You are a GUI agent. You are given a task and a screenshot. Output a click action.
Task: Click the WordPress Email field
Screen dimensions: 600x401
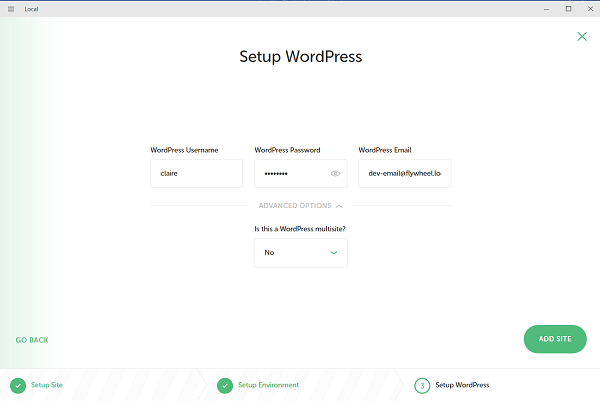point(404,173)
